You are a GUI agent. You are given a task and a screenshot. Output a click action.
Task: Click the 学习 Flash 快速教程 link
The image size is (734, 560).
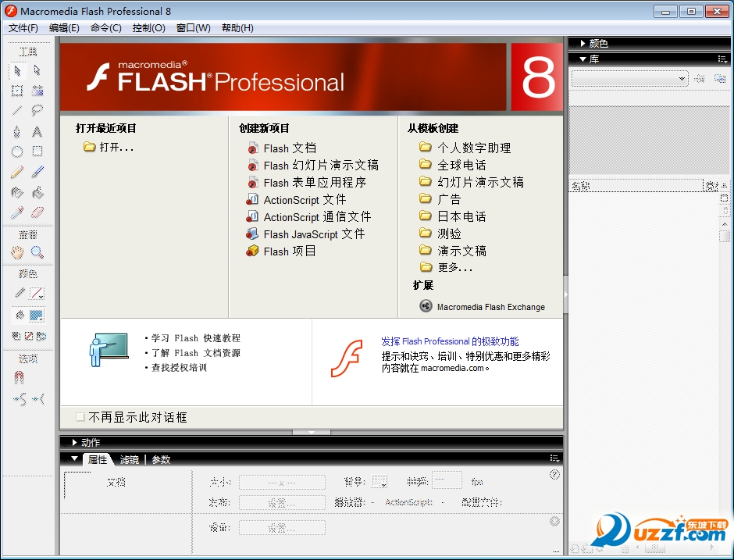[196, 338]
